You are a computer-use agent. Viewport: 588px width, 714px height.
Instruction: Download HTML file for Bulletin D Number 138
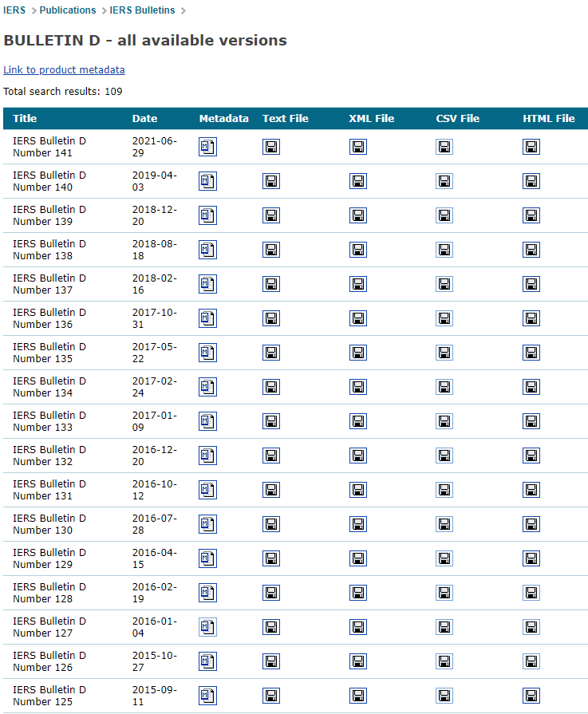pyautogui.click(x=531, y=250)
